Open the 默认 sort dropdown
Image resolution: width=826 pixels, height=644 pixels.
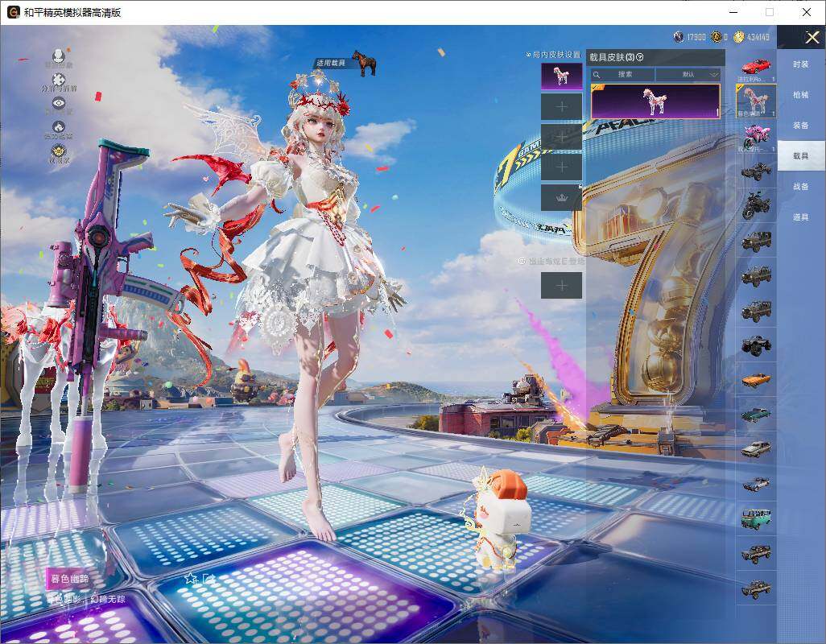coord(688,74)
